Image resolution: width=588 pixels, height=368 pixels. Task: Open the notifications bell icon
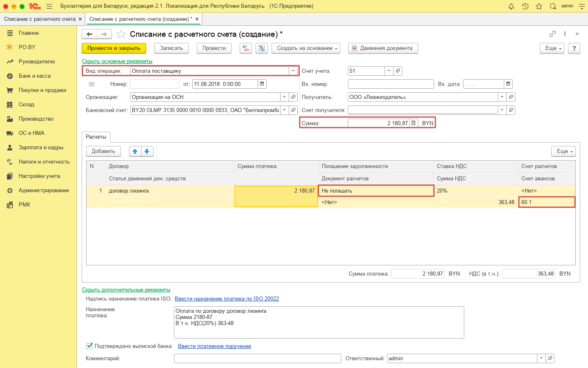point(511,6)
